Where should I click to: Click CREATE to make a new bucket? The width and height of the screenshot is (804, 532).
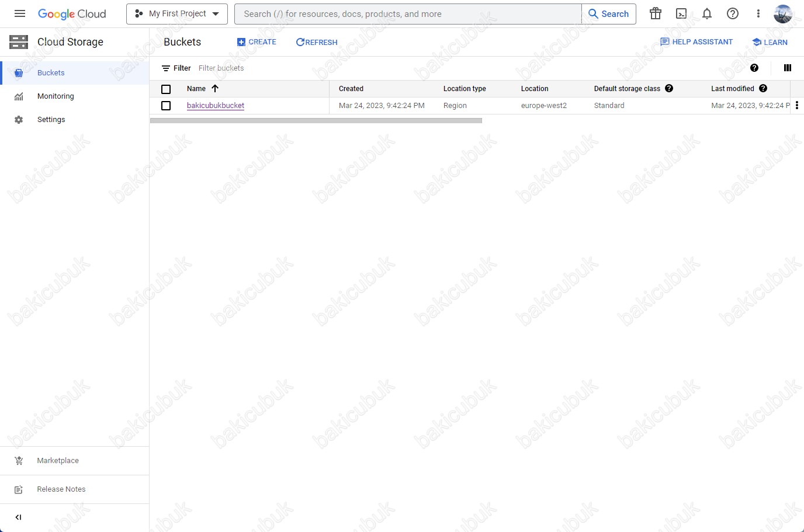257,42
